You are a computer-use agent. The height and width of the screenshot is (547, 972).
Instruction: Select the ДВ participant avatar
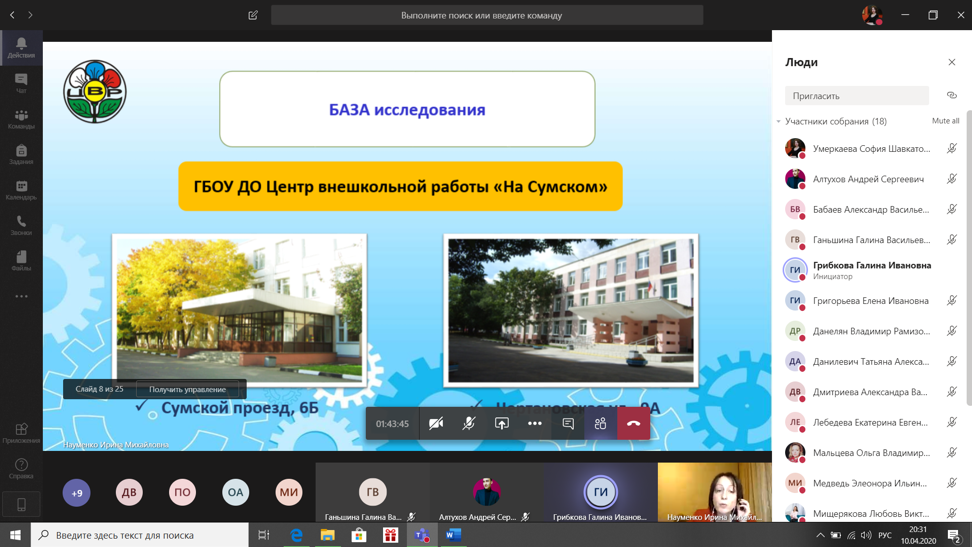point(129,492)
